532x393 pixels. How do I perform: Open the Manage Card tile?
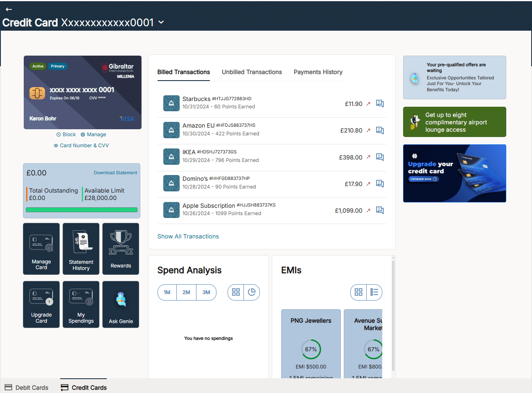(x=41, y=249)
